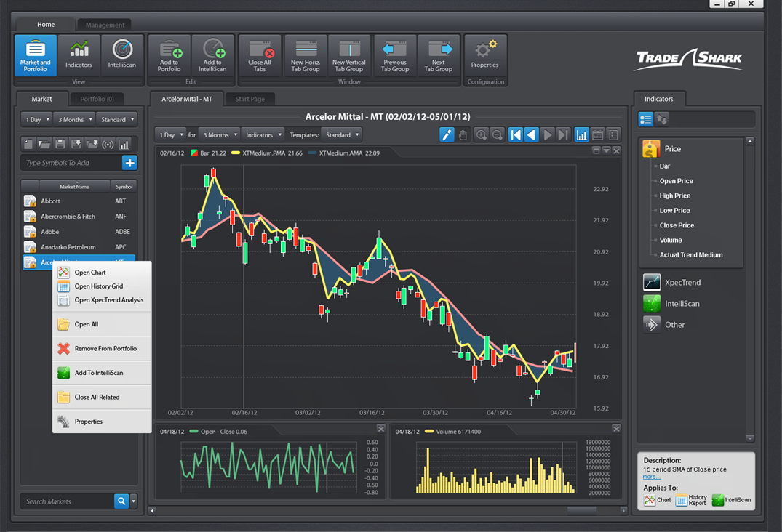Screen dimensions: 782x532
Task: Open the Templates Standard dropdown
Action: click(x=342, y=135)
